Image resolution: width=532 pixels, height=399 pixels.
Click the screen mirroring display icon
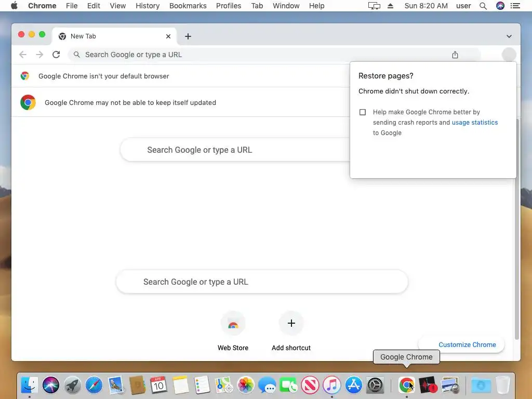point(374,6)
